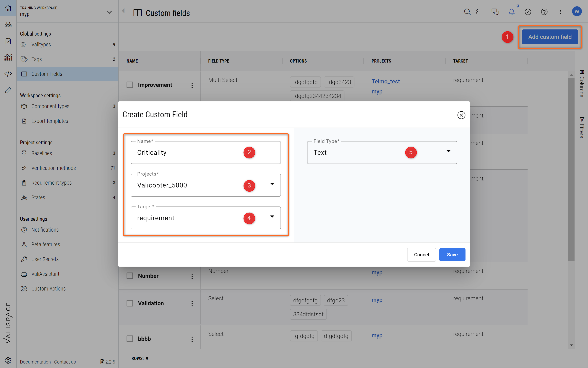Screen dimensions: 588x368
Task: Open Beta features in sidebar
Action: [x=68, y=244]
